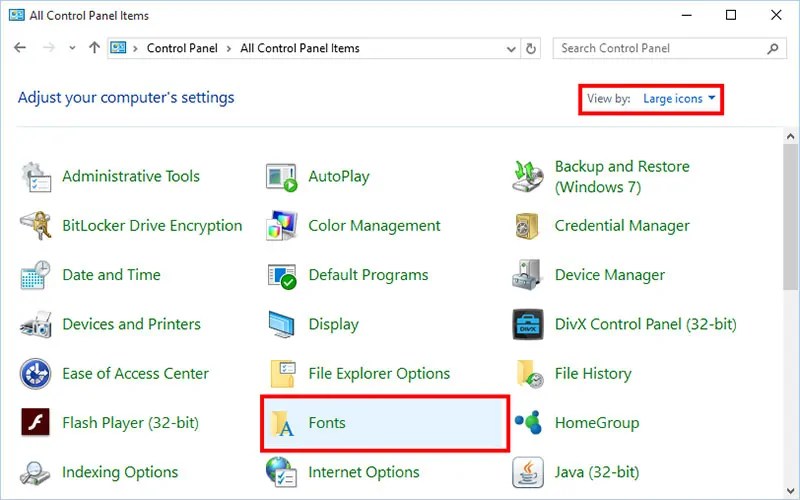Click the Credential Manager safe icon
Viewport: 800px width, 500px height.
[527, 226]
